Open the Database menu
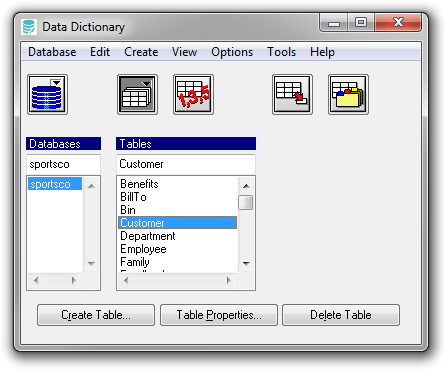This screenshot has height=371, width=447. click(52, 52)
